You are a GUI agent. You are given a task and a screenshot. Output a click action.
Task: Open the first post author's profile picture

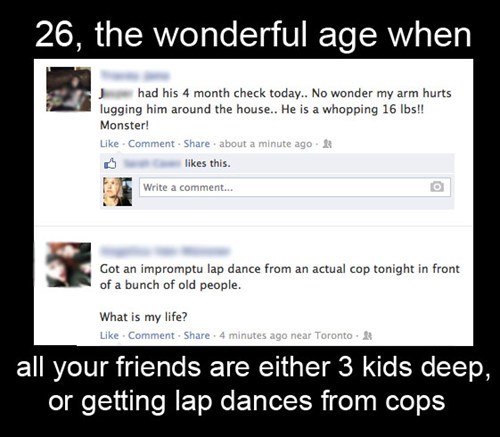point(68,89)
